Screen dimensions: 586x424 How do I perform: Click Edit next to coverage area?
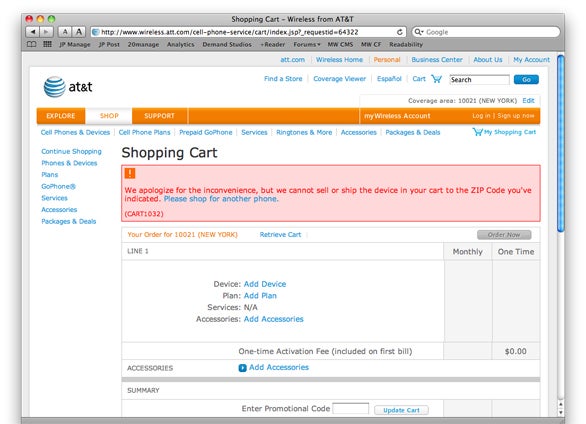coord(528,100)
